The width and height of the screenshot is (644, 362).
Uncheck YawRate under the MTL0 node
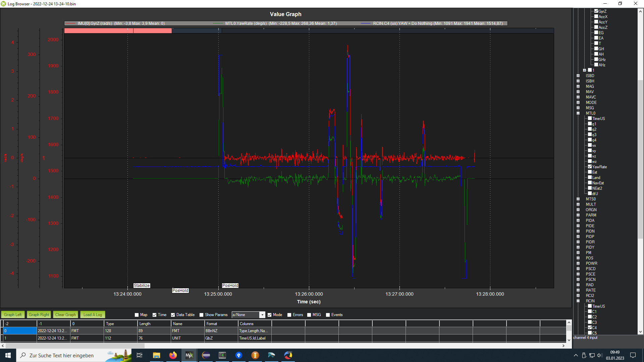590,167
